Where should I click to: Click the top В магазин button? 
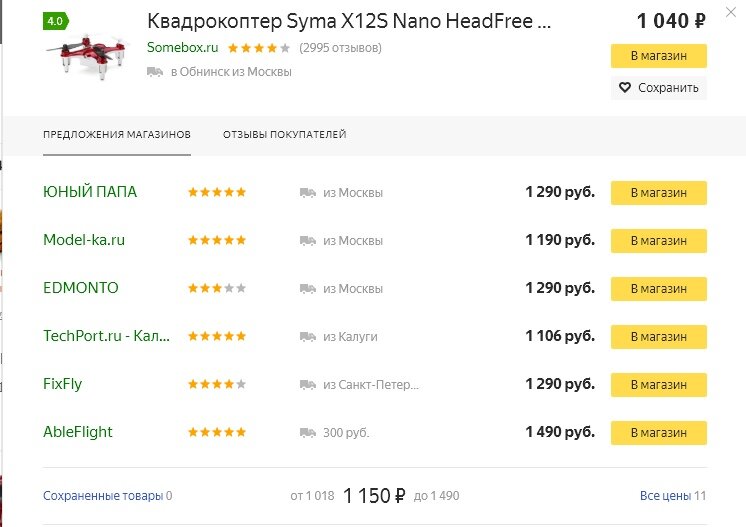pyautogui.click(x=658, y=56)
